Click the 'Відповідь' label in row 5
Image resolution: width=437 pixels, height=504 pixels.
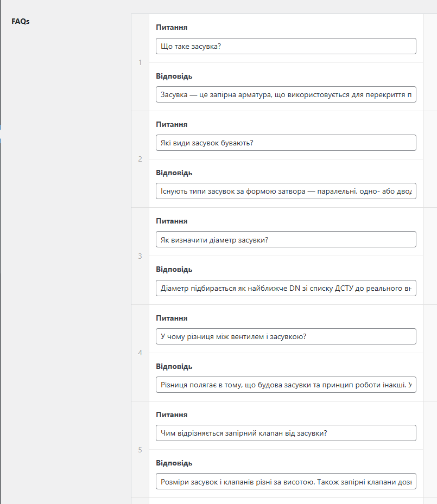[174, 463]
